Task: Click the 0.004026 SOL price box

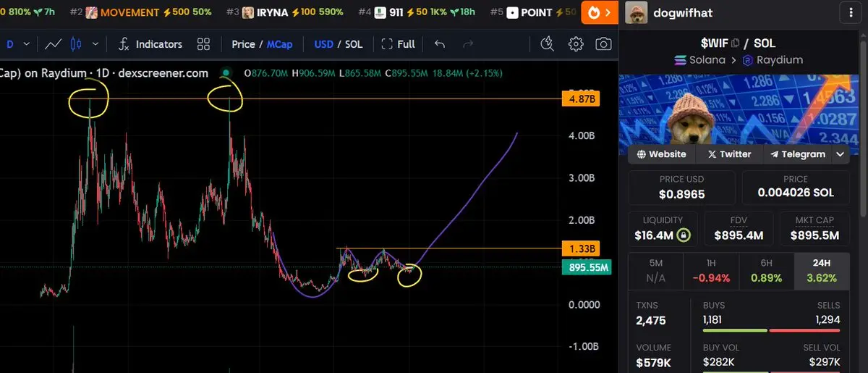Action: [796, 188]
